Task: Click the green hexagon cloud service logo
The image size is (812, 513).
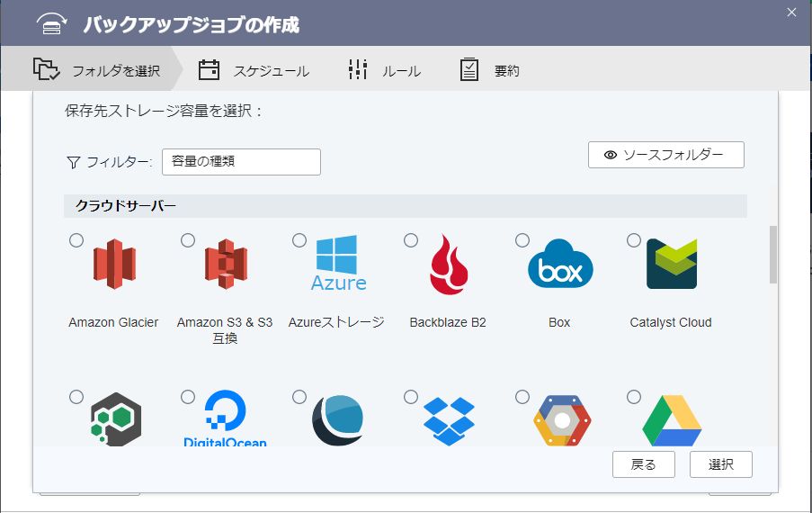Action: pyautogui.click(x=116, y=419)
